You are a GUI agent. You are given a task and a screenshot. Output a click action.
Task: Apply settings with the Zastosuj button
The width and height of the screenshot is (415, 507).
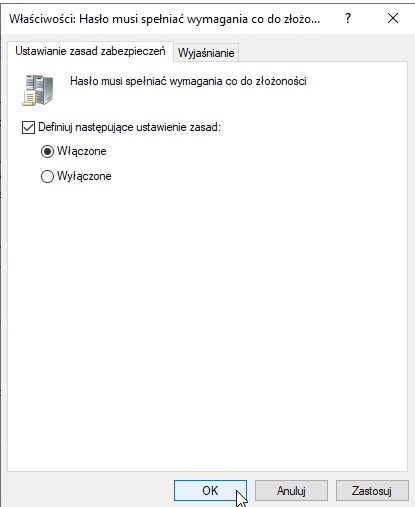372,490
